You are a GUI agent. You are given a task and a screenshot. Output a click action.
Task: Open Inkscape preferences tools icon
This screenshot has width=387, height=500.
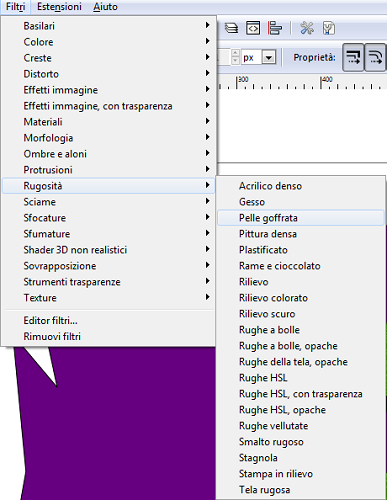tap(307, 28)
